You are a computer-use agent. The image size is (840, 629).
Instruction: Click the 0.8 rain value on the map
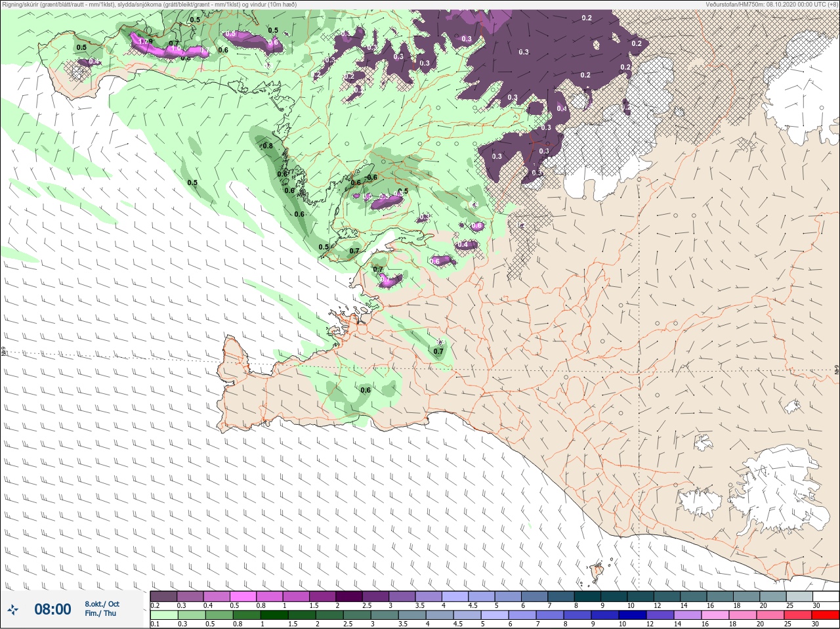pos(268,146)
